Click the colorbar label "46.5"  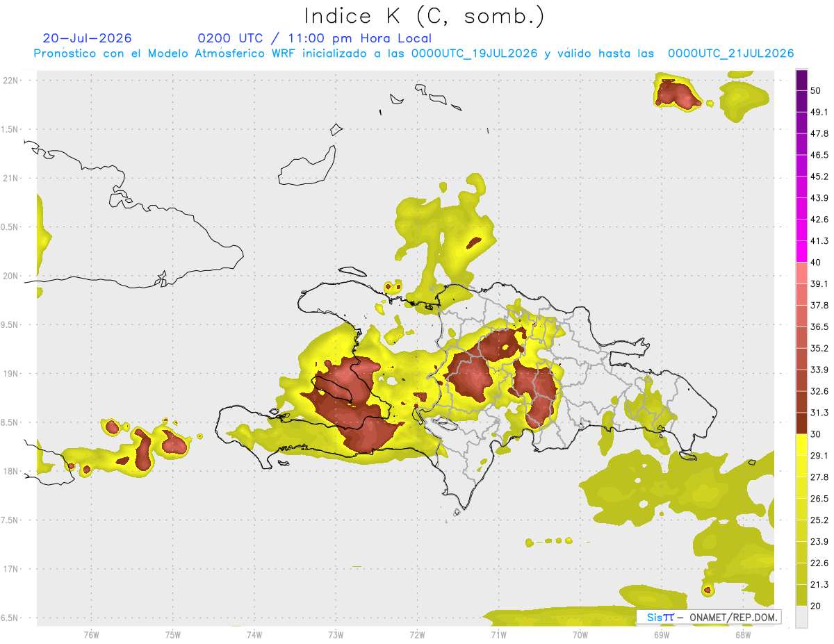point(819,155)
